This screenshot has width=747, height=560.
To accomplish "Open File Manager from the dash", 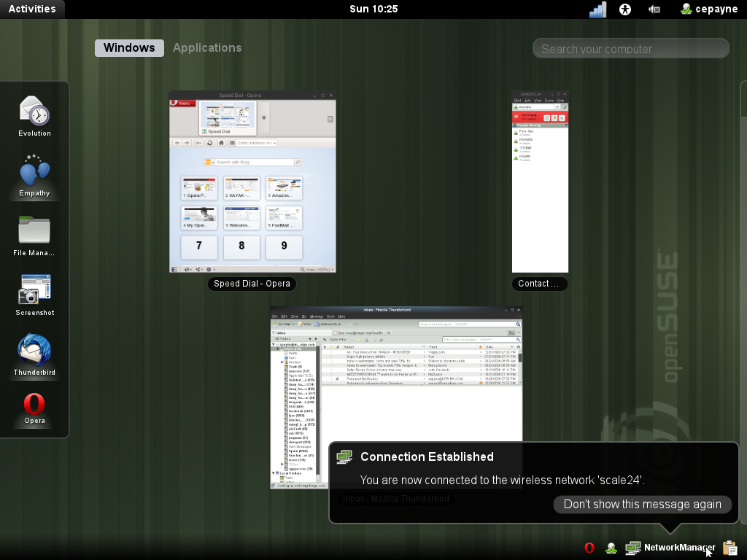I will point(34,232).
